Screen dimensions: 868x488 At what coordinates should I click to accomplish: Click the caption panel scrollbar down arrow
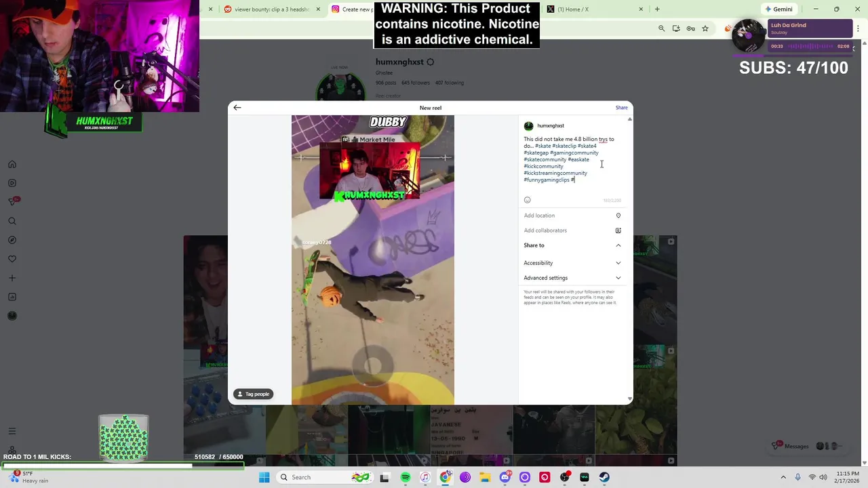630,399
